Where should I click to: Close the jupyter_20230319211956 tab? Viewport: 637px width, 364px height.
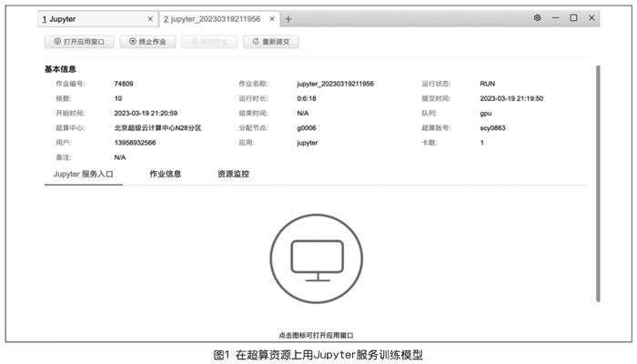click(272, 18)
